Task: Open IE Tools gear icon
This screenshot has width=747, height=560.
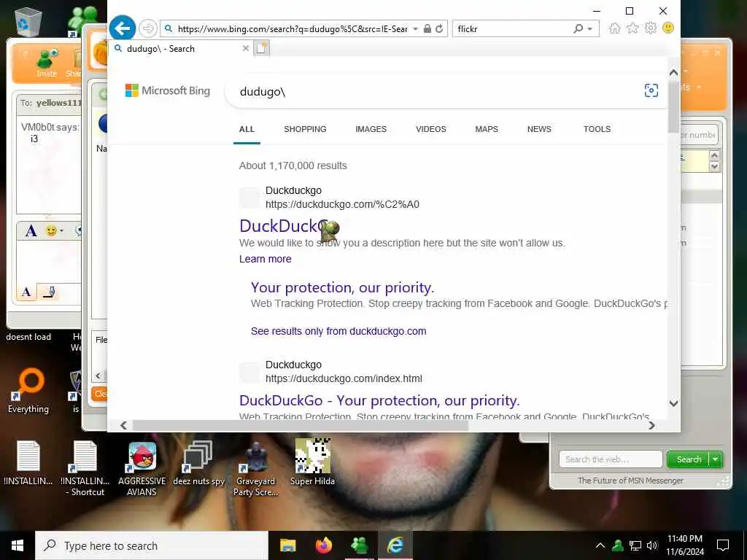Action: [650, 28]
